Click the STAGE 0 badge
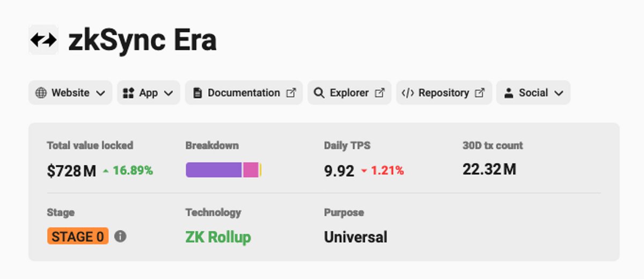Screen dimensions: 644x279 pos(78,236)
